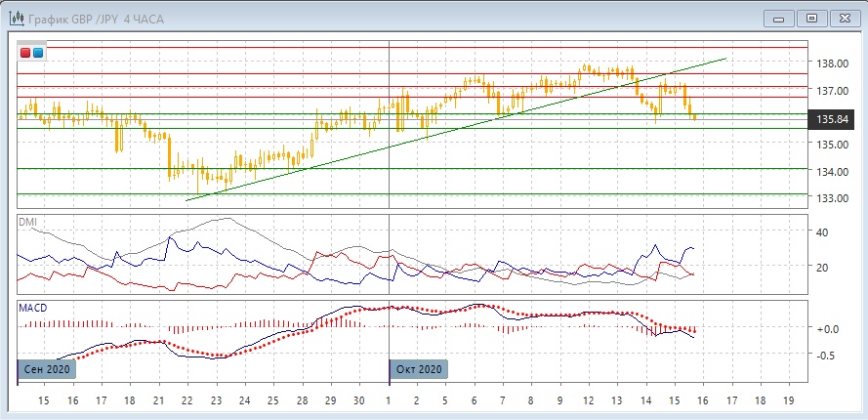Screen dimensions: 868x420
Task: Click date label 1 on the time axis
Action: pyautogui.click(x=389, y=400)
